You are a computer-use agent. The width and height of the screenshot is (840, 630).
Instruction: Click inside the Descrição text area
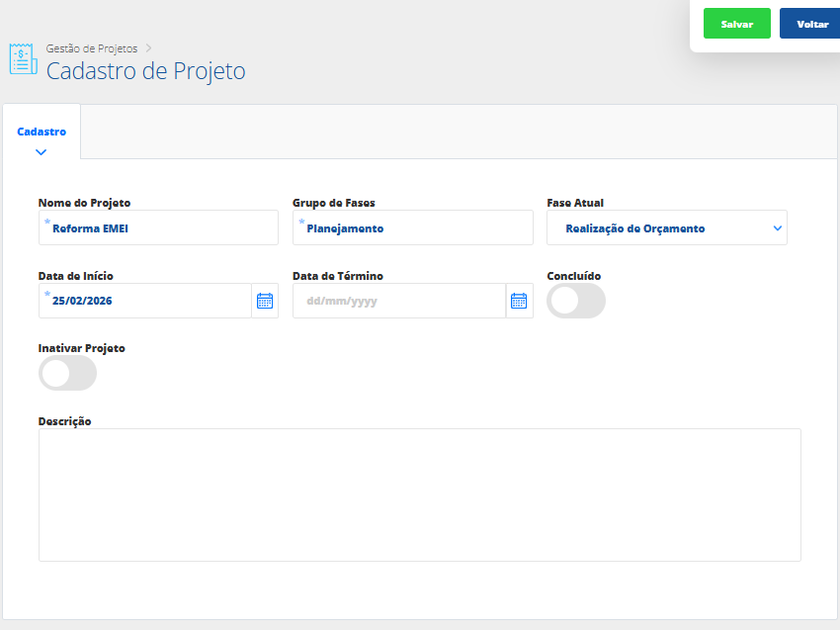419,495
